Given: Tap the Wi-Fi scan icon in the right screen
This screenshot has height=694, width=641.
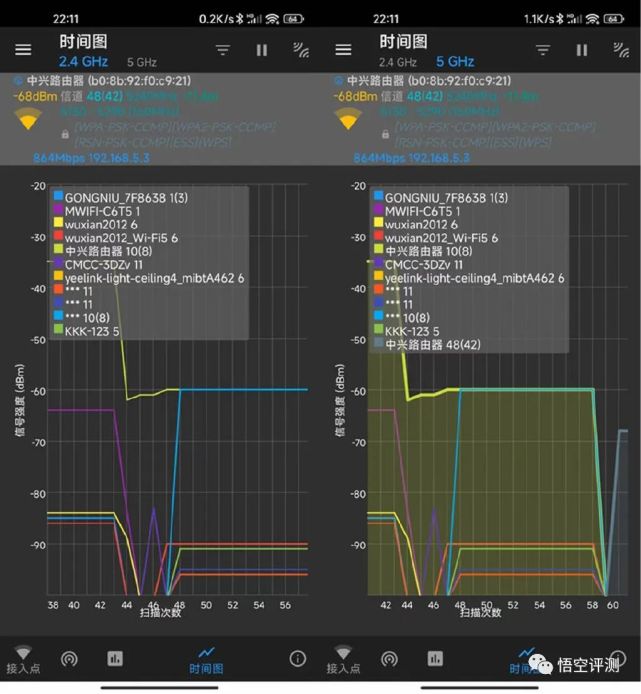Looking at the screenshot, I should click(x=621, y=50).
